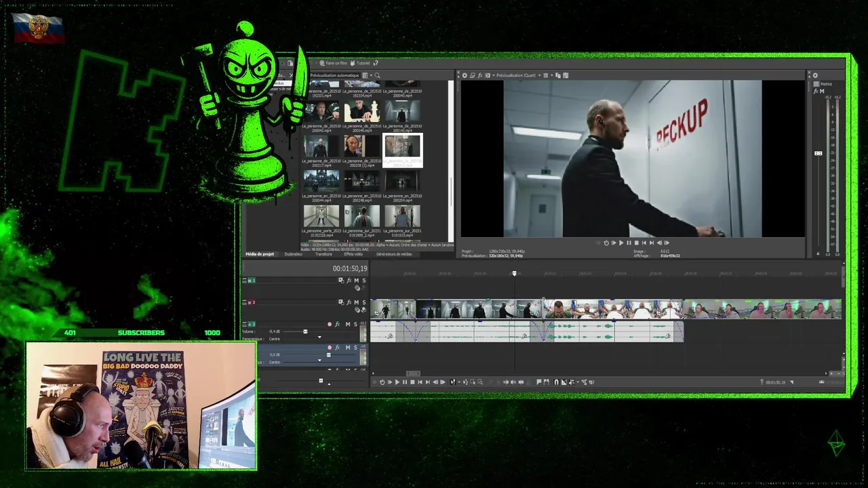The width and height of the screenshot is (868, 488).
Task: Click timeline playhead cursor marker
Action: pos(514,273)
